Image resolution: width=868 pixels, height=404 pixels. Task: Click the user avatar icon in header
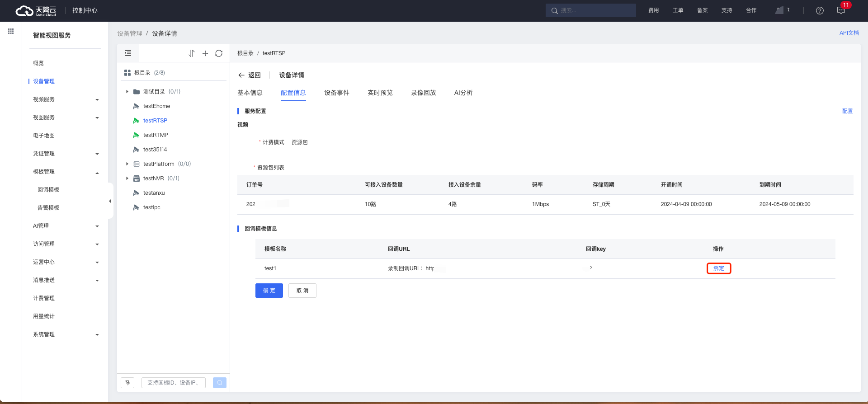pyautogui.click(x=779, y=10)
